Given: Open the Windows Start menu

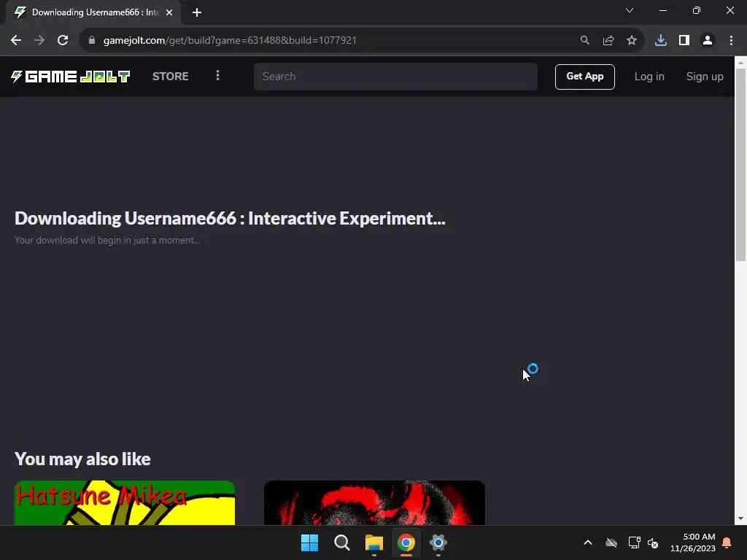Looking at the screenshot, I should tap(309, 542).
